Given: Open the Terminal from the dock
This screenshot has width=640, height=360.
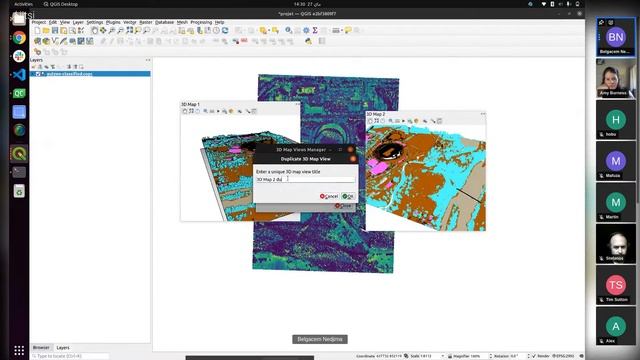Looking at the screenshot, I should tap(19, 172).
